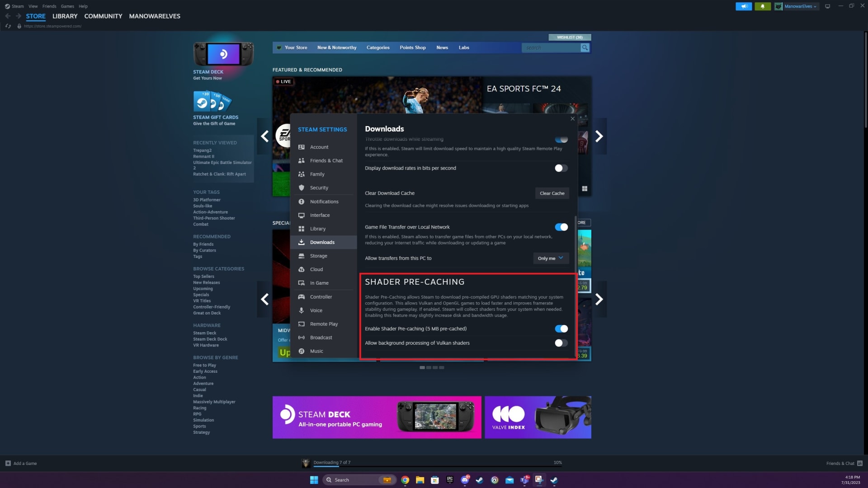
Task: Switch to the LIBRARY tab
Action: [x=65, y=16]
